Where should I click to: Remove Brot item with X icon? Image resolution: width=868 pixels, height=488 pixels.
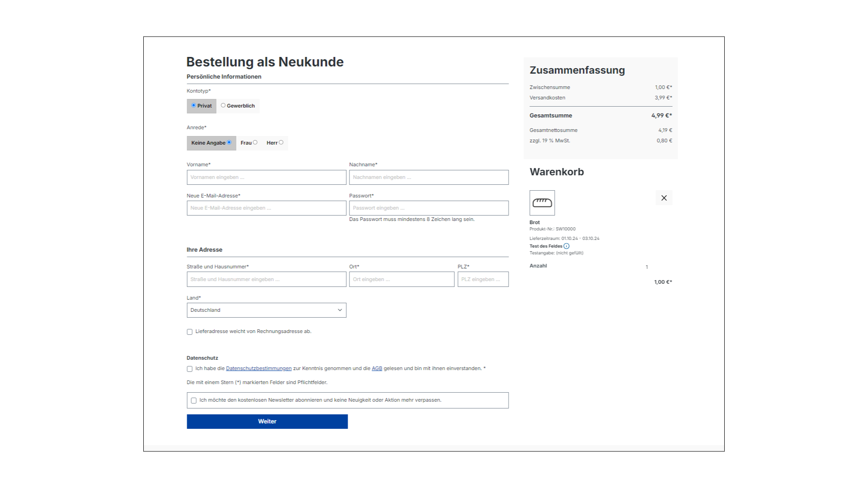point(664,198)
